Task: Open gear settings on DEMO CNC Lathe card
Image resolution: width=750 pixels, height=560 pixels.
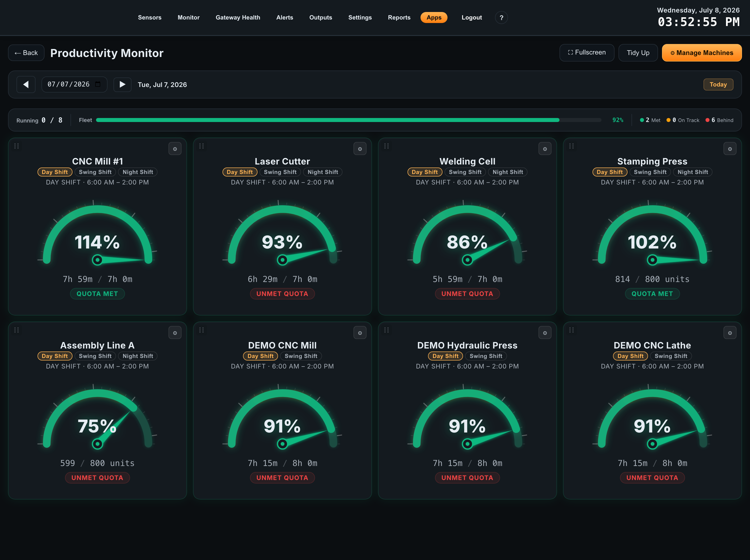Action: [730, 333]
